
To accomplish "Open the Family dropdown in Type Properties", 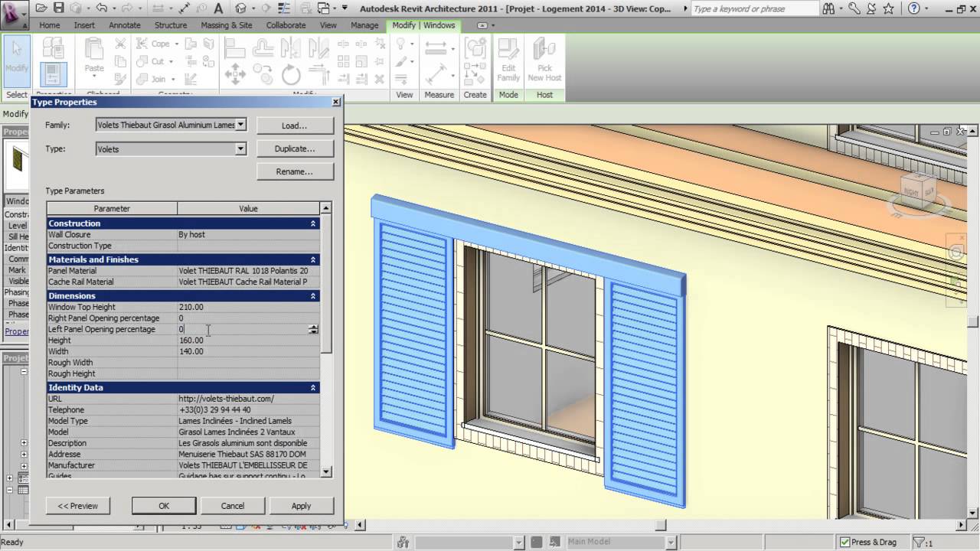I will coord(240,125).
